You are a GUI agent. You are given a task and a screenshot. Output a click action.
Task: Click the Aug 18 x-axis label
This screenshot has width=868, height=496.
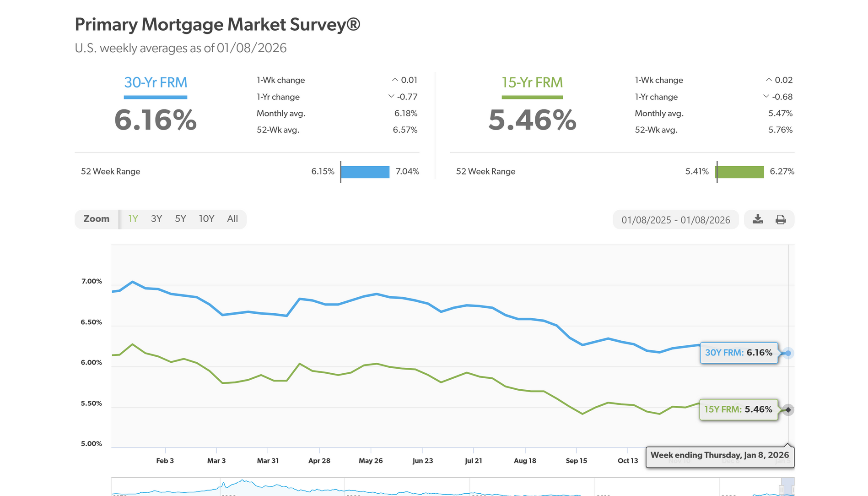click(525, 461)
